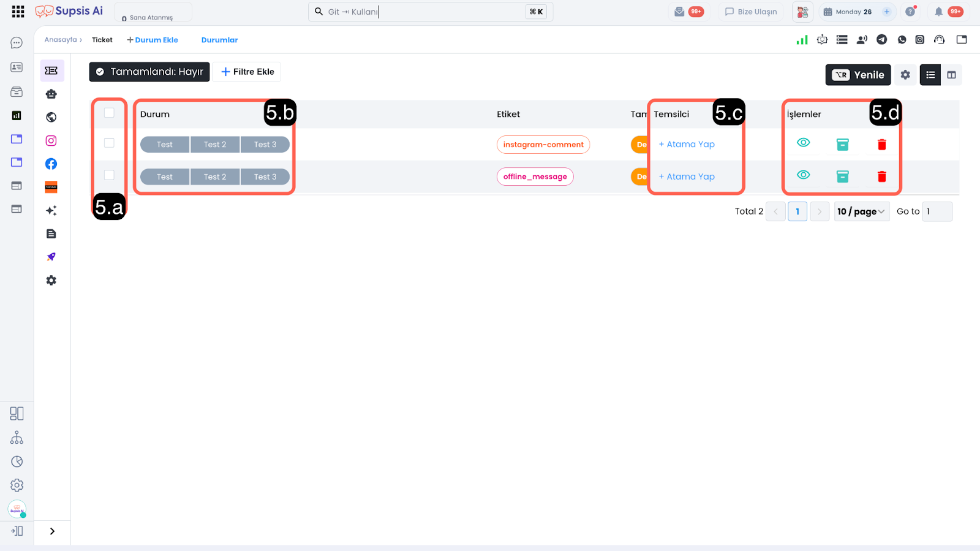Screen dimensions: 980x551
Task: Open the app grid launcher icon
Action: (18, 12)
